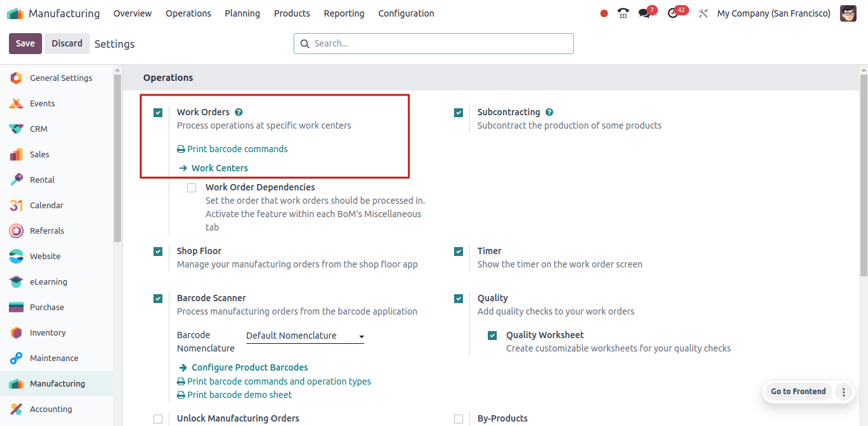868x426 pixels.
Task: Click the search magnifier icon
Action: pos(304,43)
